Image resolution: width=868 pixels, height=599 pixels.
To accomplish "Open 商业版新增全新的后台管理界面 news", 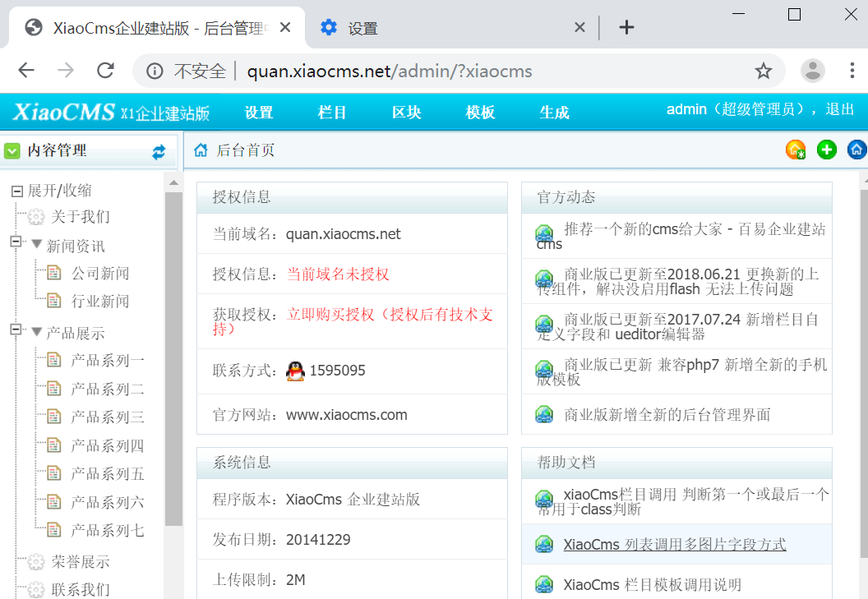I will pos(667,415).
